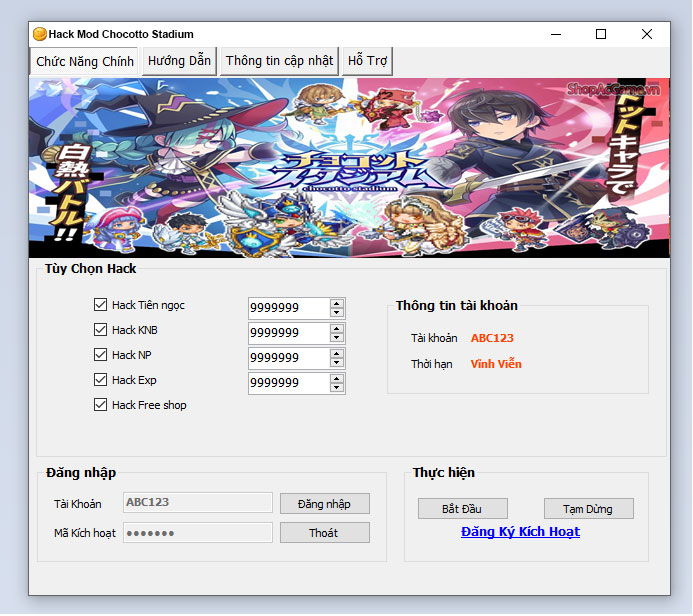Image resolution: width=693 pixels, height=616 pixels.
Task: Click the Thoát button
Action: tap(324, 533)
